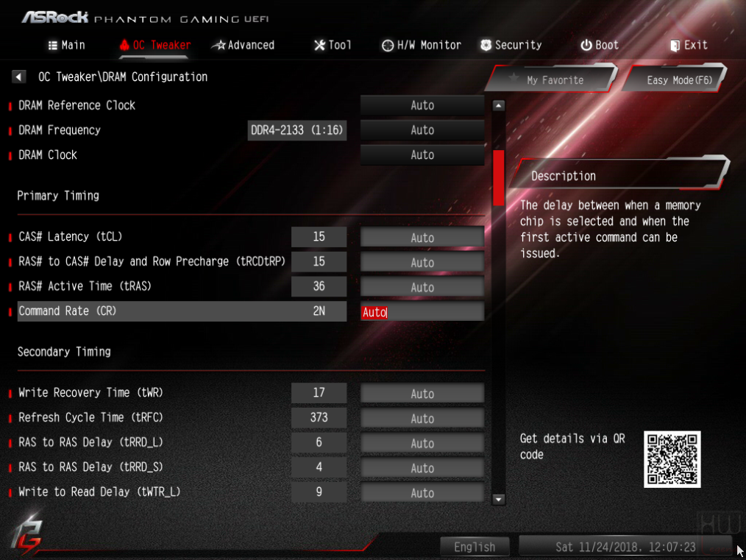Click the H/W Monitor gauge icon
The image size is (746, 560).
point(388,45)
